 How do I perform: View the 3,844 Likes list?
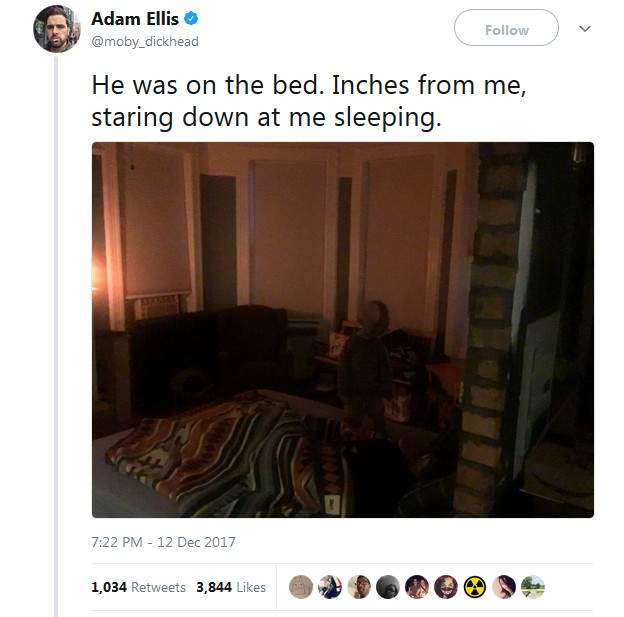coord(231,587)
